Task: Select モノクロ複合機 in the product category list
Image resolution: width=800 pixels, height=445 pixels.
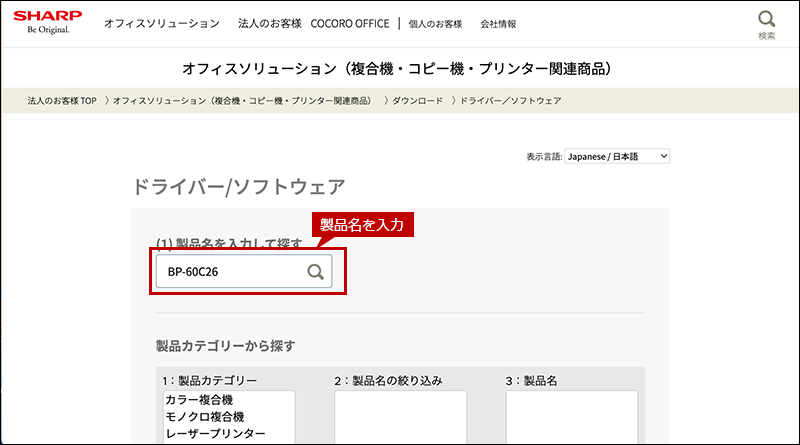Action: (205, 416)
